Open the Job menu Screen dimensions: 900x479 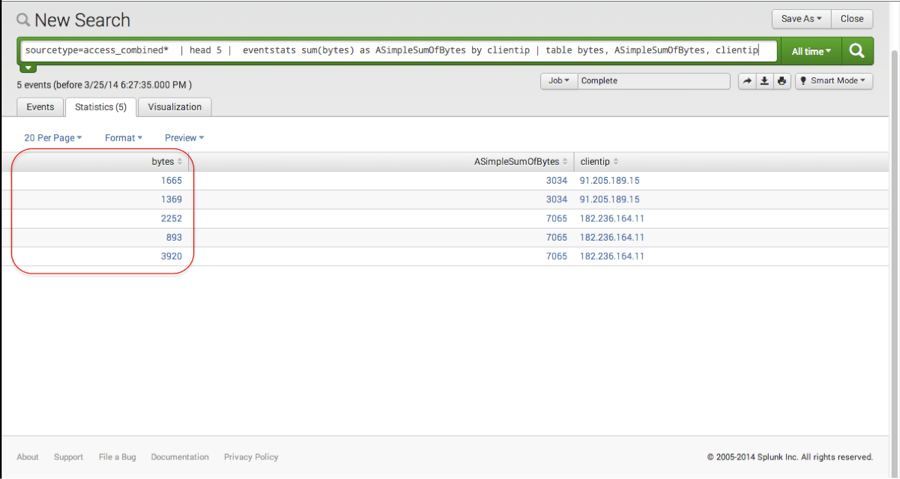point(558,81)
